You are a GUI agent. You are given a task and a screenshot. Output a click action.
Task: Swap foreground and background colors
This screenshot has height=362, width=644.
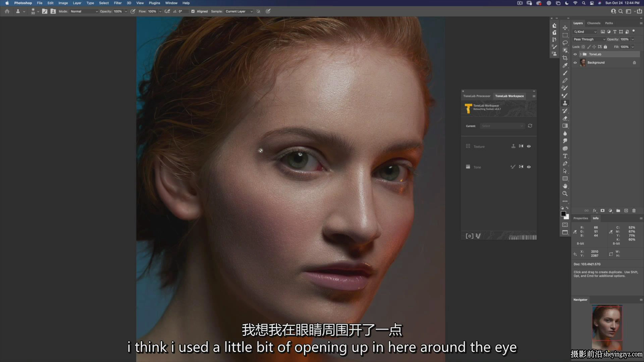point(567,208)
